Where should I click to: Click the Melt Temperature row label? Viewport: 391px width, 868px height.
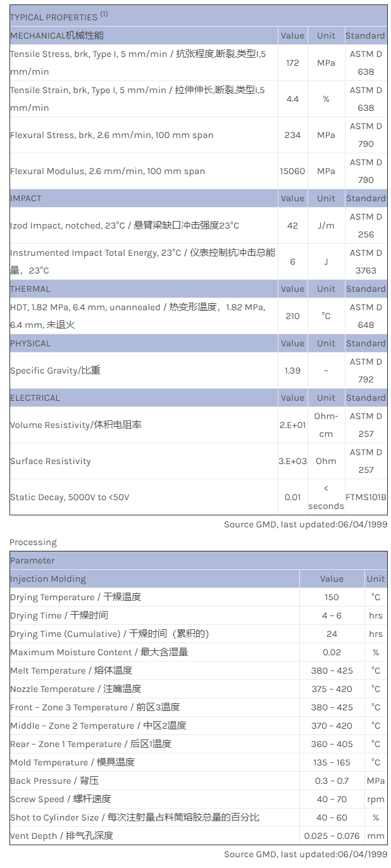click(x=71, y=670)
